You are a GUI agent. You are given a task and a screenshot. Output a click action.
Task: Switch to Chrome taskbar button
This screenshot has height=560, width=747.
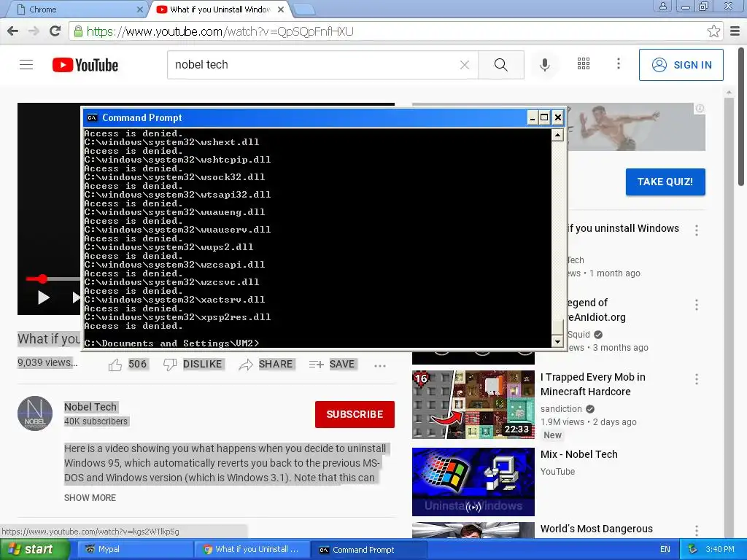click(252, 549)
